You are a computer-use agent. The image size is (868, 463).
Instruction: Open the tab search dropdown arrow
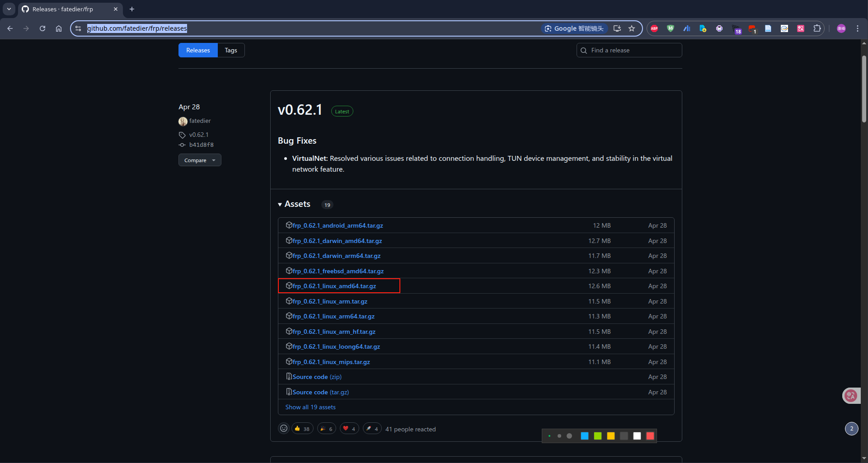coord(9,9)
